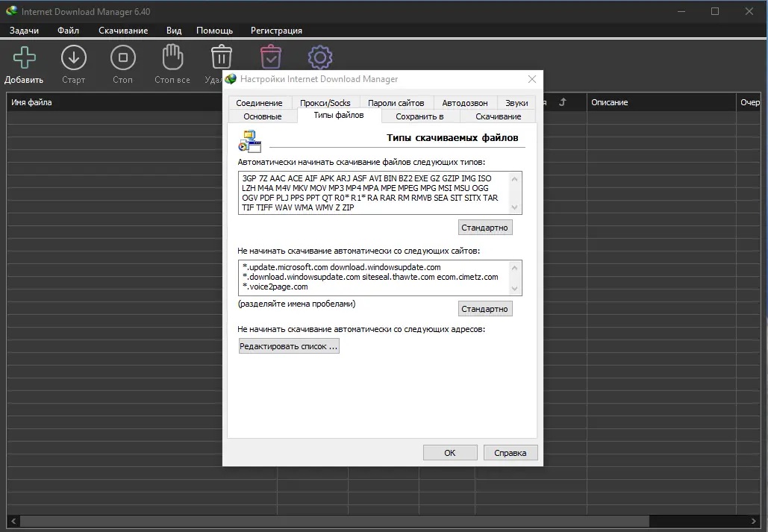The image size is (768, 532).
Task: Click the Описание column header
Action: coord(661,102)
